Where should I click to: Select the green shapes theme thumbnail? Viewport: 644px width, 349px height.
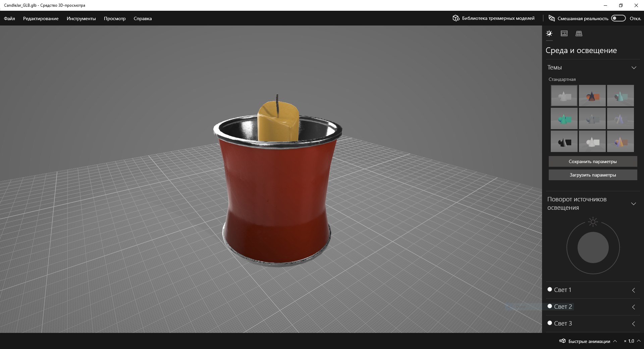[x=564, y=118]
